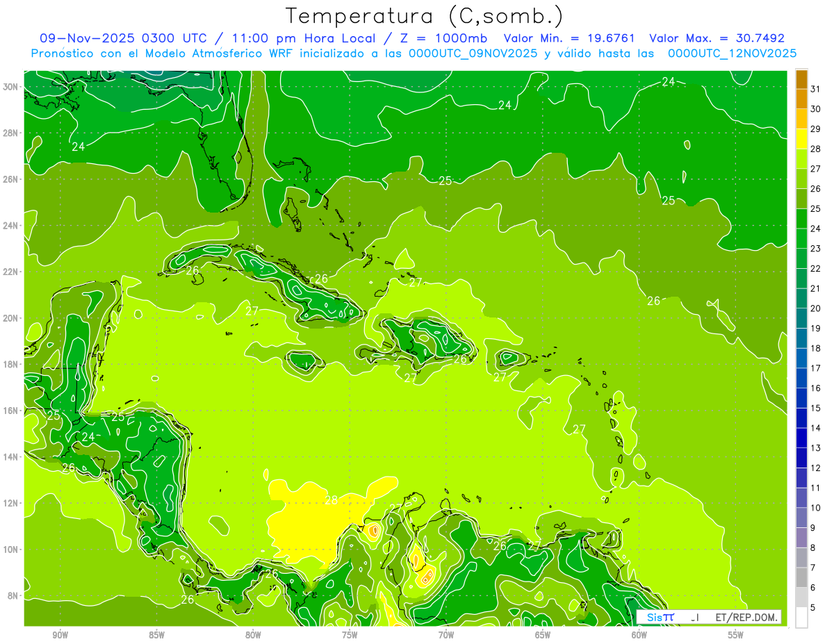
Task: Click contour label 28 in the yellow Caribbean area
Action: coord(331,499)
